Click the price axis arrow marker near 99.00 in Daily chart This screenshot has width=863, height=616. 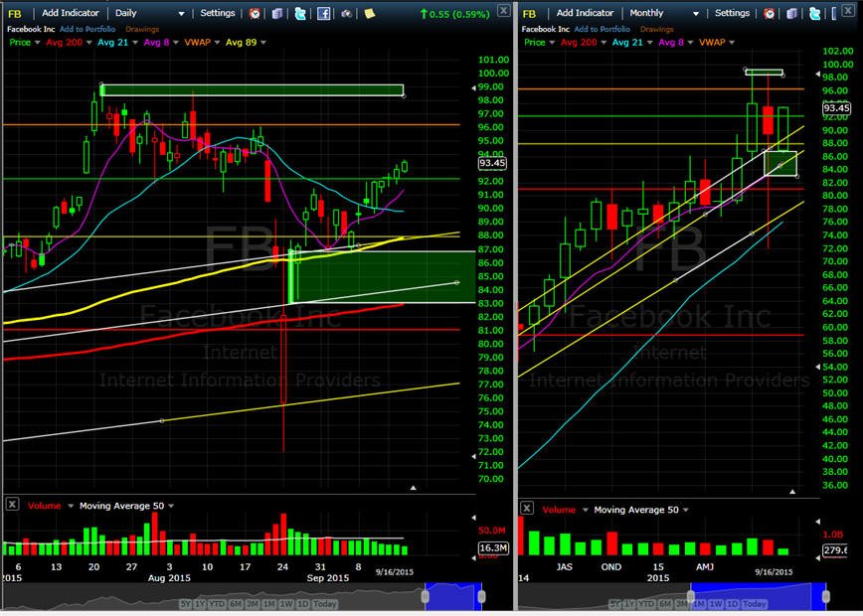[474, 87]
